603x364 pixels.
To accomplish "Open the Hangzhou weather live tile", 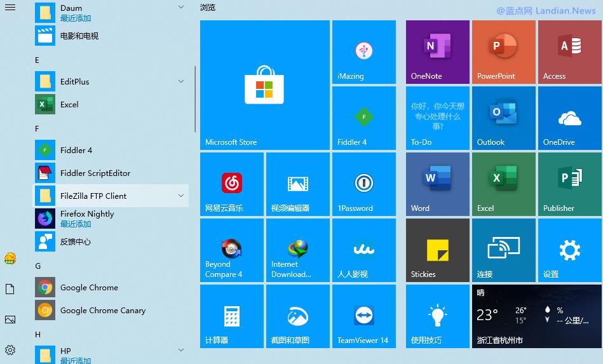I will tap(537, 316).
